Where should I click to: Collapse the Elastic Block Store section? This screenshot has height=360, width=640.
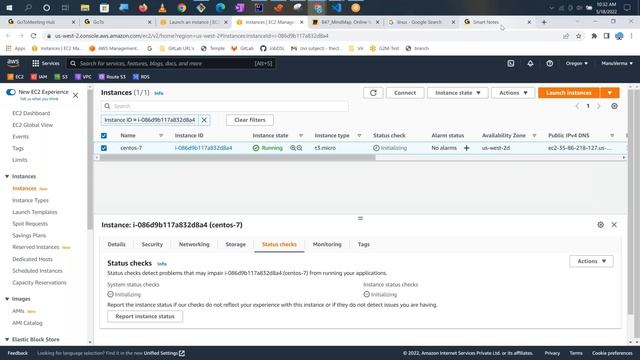point(7,339)
